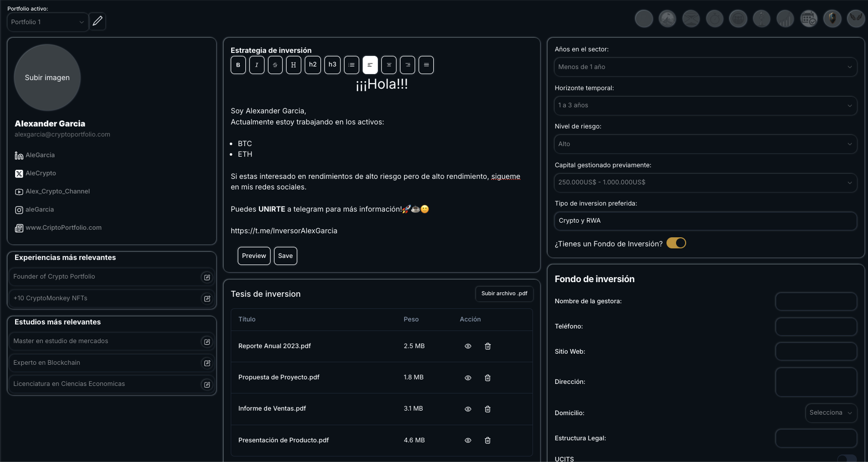868x462 pixels.
Task: View Propuesta de Proyecto.pdf with the eye icon
Action: 468,378
